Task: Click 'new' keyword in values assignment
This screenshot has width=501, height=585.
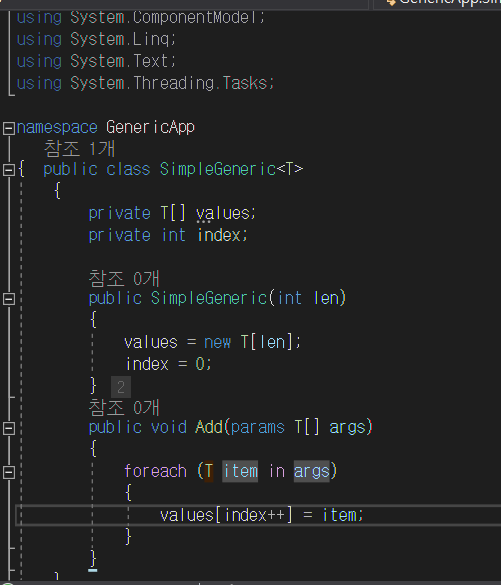Action: pyautogui.click(x=217, y=342)
